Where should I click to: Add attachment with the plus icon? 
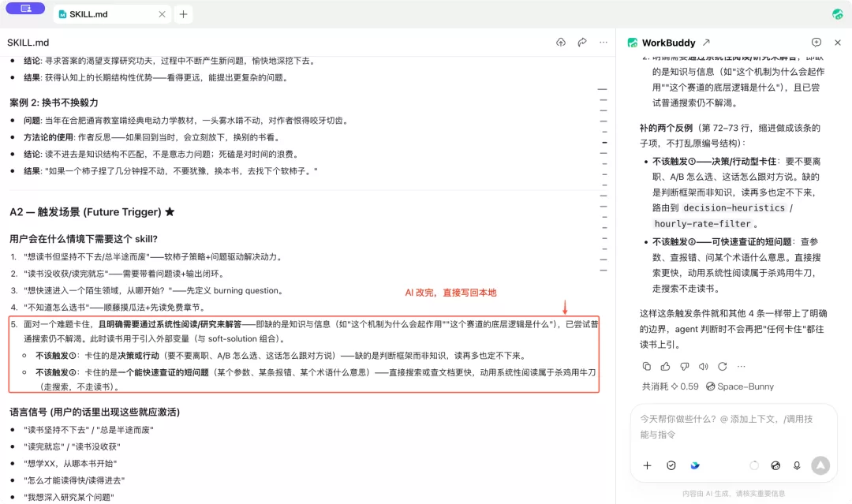(x=647, y=465)
